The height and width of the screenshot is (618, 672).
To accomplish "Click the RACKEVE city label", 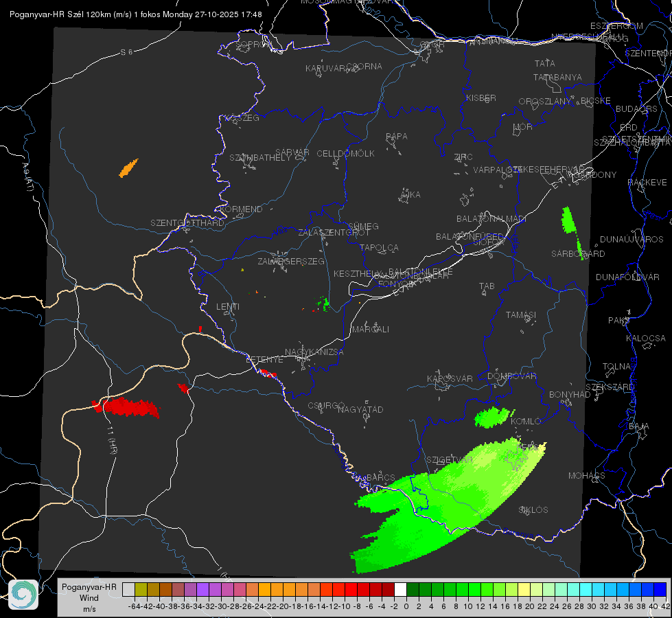I will click(647, 183).
